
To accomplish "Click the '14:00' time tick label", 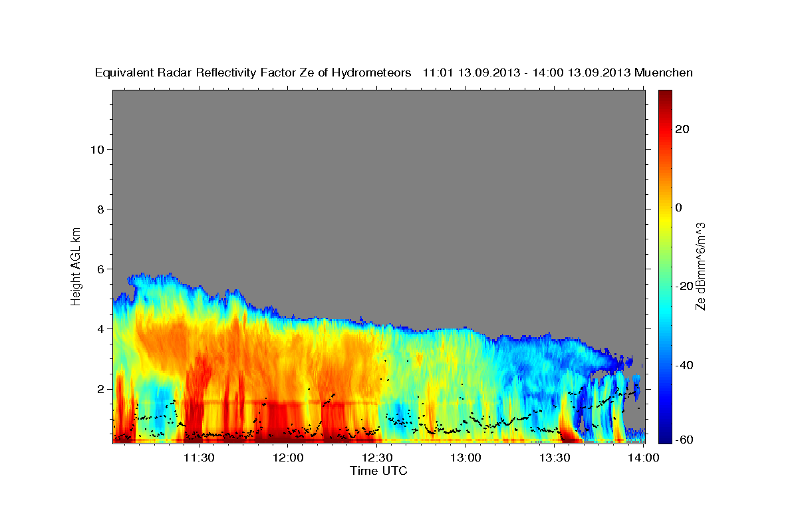I will [x=644, y=458].
